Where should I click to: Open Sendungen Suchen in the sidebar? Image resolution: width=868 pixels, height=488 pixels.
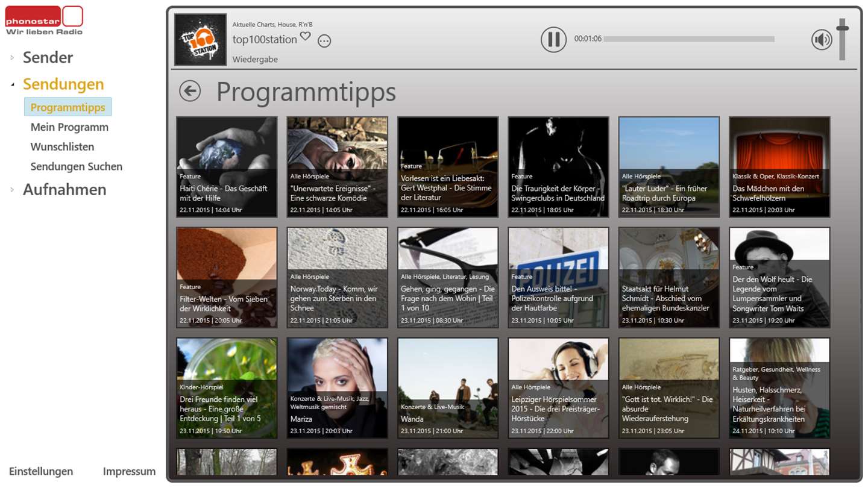click(77, 167)
